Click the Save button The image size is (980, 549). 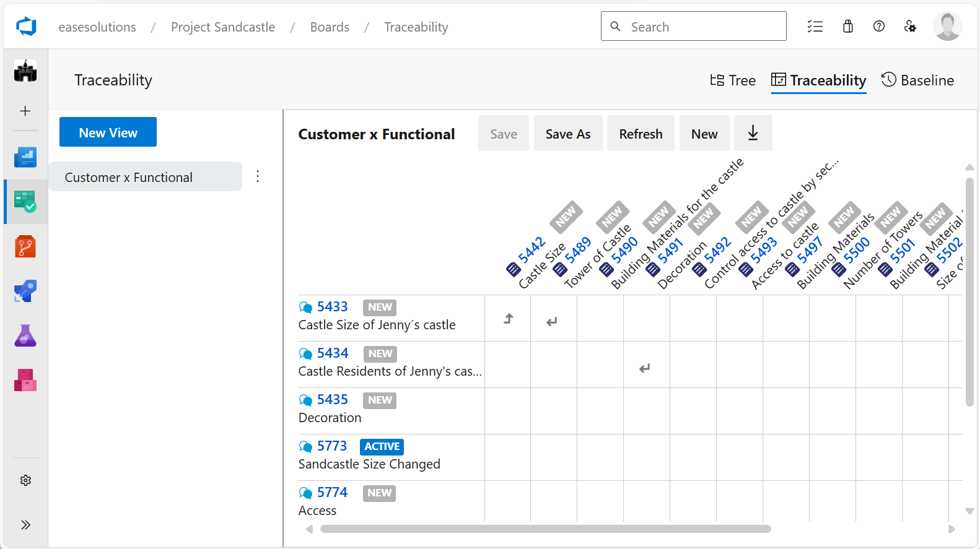click(x=504, y=133)
